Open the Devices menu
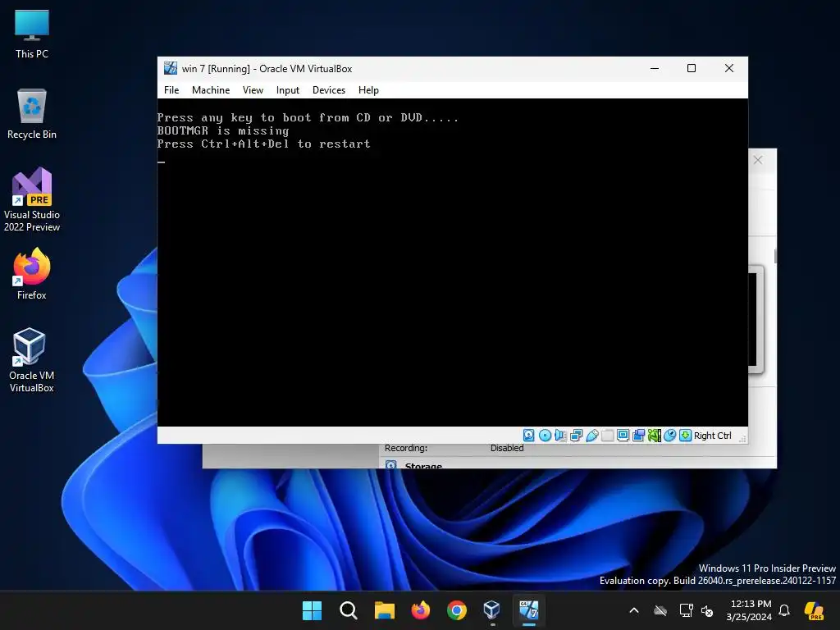This screenshot has height=630, width=840. [x=329, y=90]
